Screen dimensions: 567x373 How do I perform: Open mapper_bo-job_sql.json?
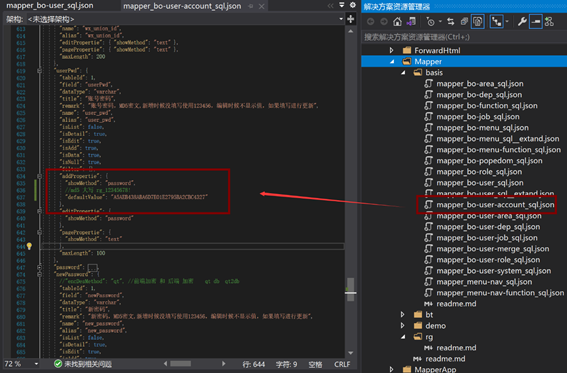tap(478, 117)
